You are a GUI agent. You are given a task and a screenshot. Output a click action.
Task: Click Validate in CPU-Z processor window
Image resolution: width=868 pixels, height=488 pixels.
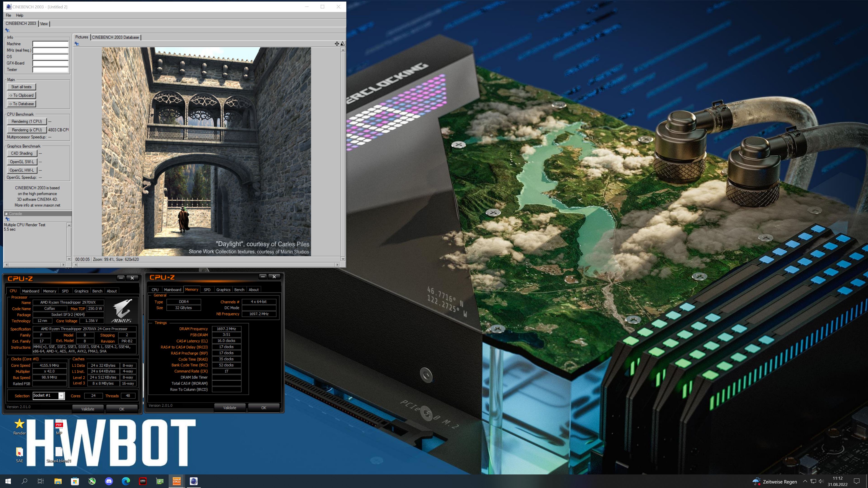(x=88, y=409)
